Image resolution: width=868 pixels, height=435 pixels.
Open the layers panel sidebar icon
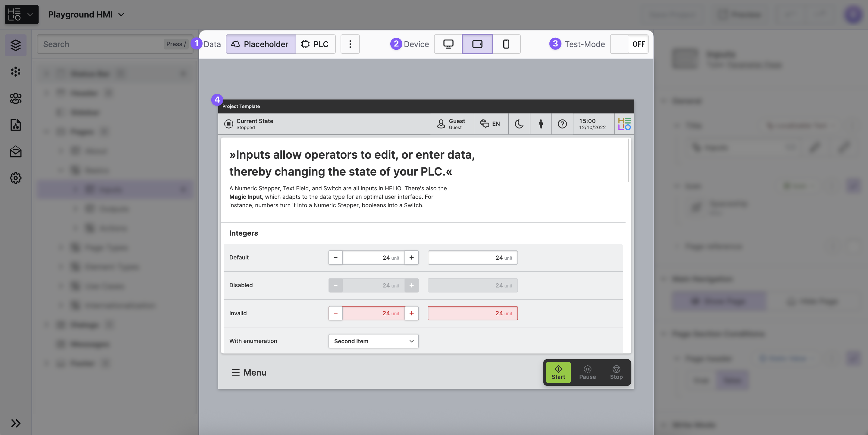15,45
